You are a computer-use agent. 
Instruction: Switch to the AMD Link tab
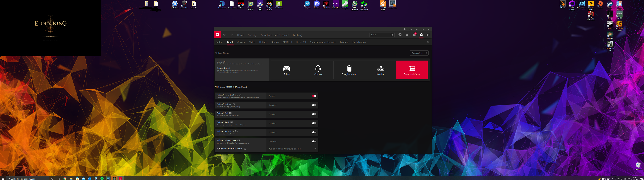click(287, 42)
